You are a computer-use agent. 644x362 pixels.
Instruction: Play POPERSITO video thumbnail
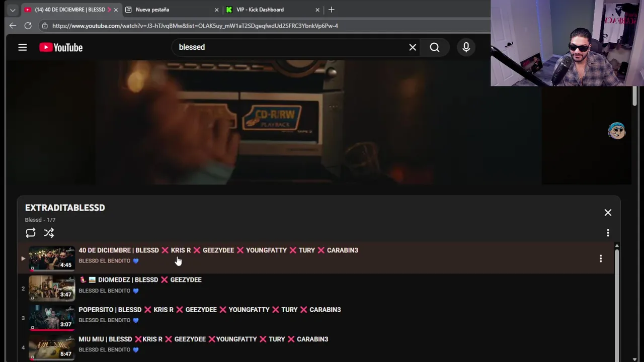pos(52,318)
